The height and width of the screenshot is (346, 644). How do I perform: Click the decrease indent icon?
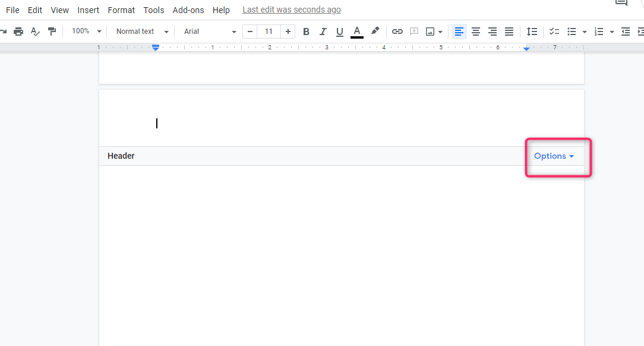[626, 32]
